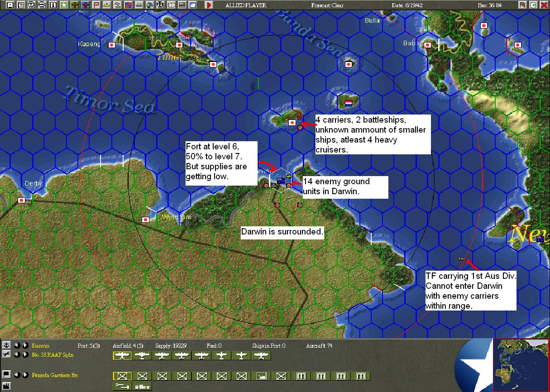Click the red flag icon near top-right

pos(522,5)
